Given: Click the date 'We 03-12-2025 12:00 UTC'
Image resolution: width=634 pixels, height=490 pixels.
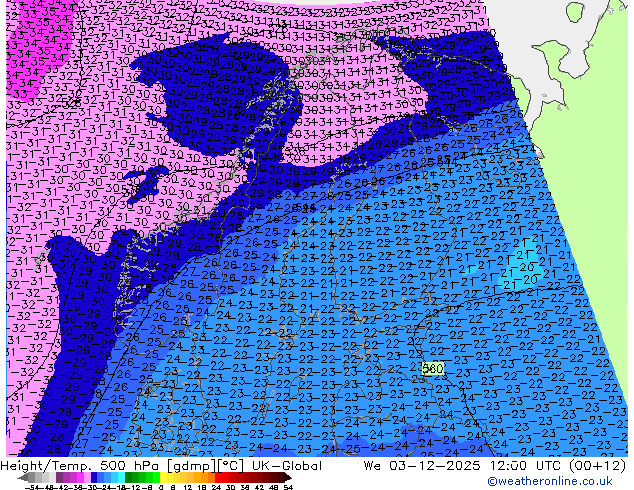Looking at the screenshot, I should click(x=462, y=466).
